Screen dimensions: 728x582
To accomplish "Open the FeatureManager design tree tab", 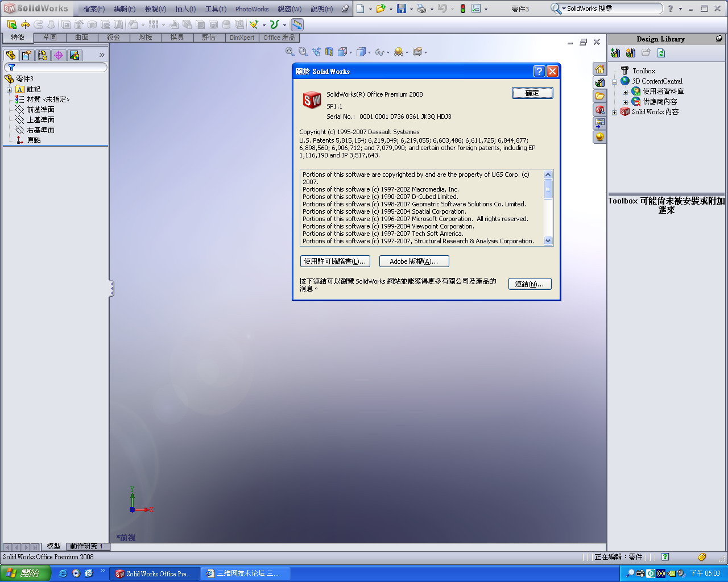I will point(11,55).
